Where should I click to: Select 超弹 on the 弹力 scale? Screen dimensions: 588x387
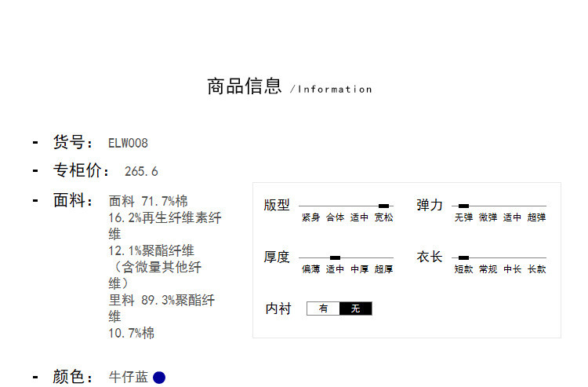coord(536,217)
